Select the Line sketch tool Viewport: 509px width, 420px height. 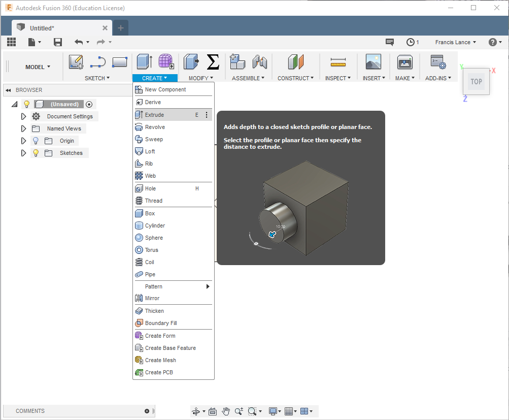(98, 62)
